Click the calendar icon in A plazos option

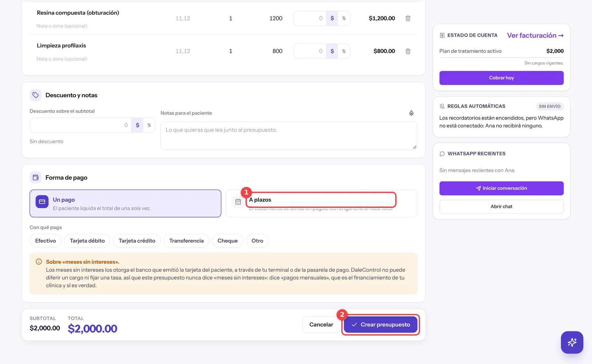238,202
